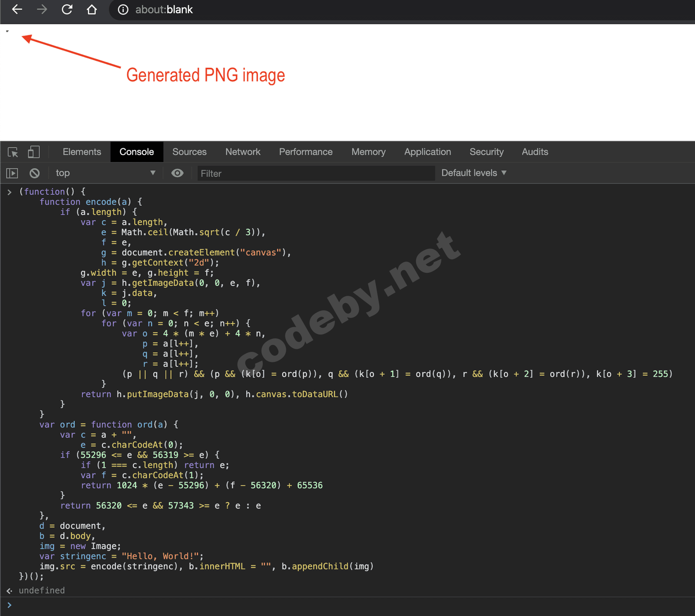Click the 'd = document,' line

click(x=73, y=526)
